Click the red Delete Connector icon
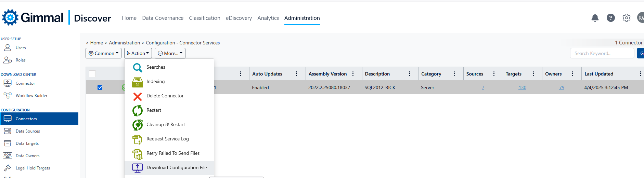The image size is (644, 178). (x=138, y=96)
